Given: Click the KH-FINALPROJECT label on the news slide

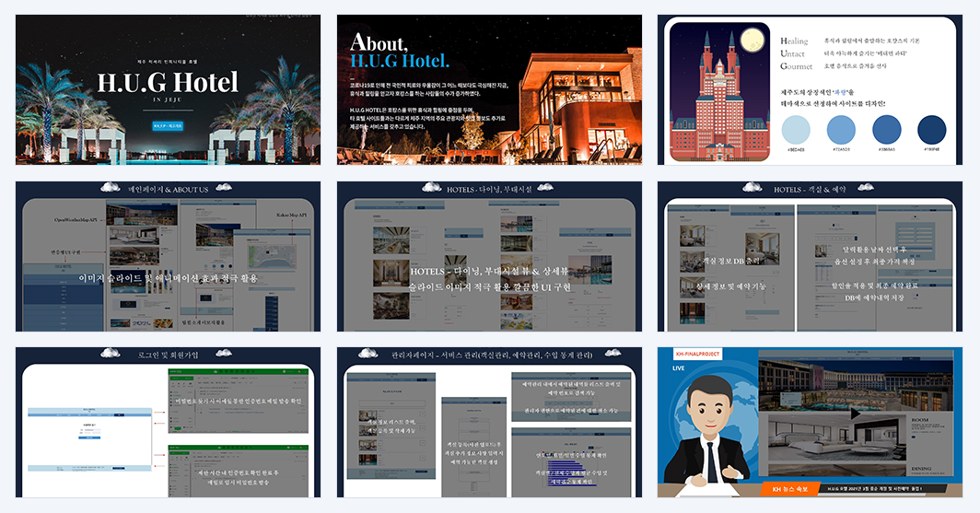Looking at the screenshot, I should (x=697, y=354).
